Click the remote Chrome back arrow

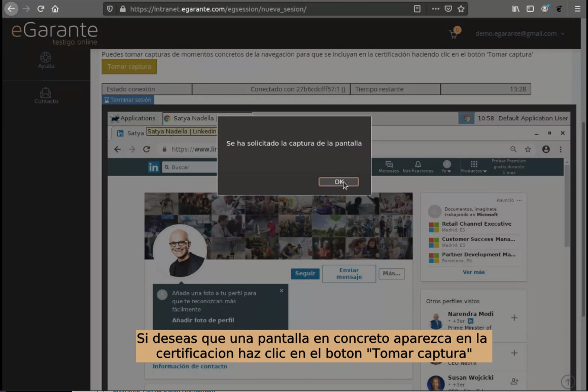tap(117, 149)
